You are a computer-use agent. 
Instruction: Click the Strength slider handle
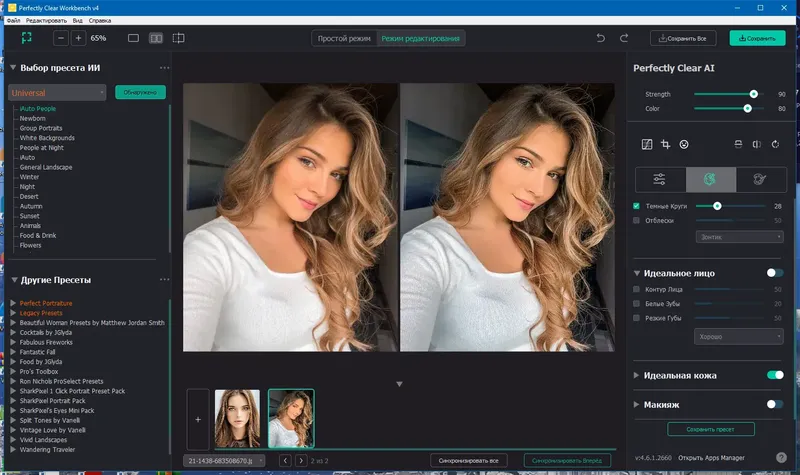pos(753,94)
